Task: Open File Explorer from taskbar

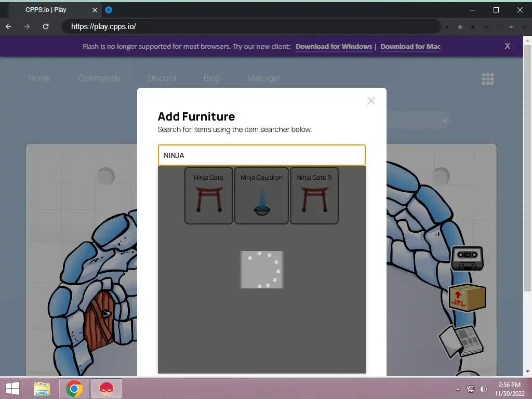Action: pyautogui.click(x=42, y=389)
